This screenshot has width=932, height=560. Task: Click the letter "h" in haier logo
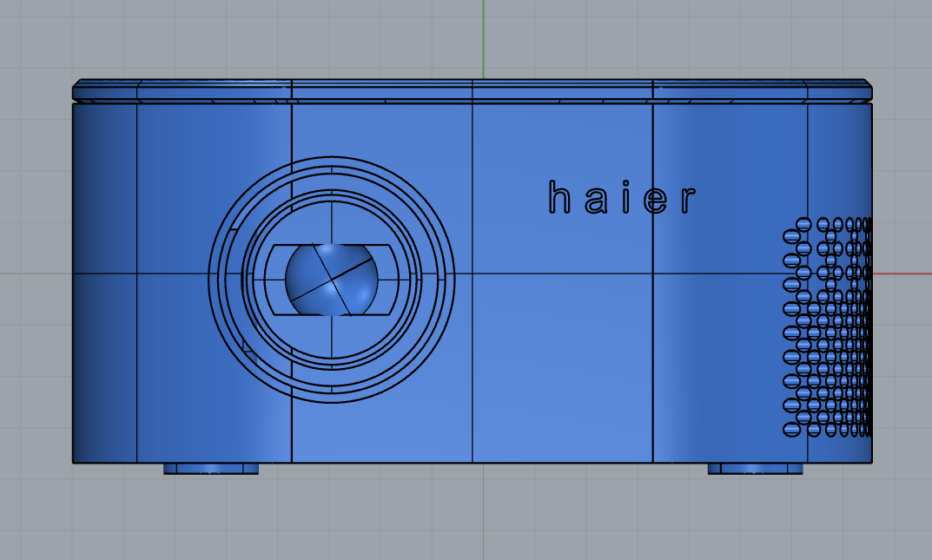click(559, 199)
